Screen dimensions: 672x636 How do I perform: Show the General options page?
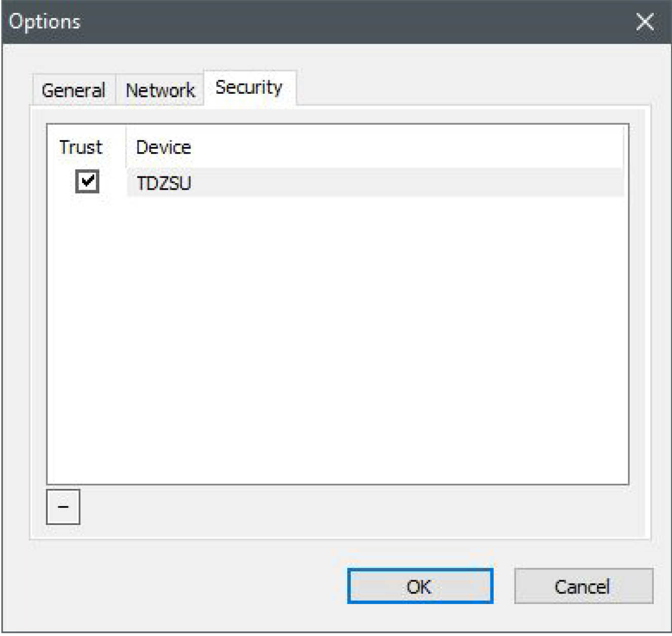(x=73, y=90)
